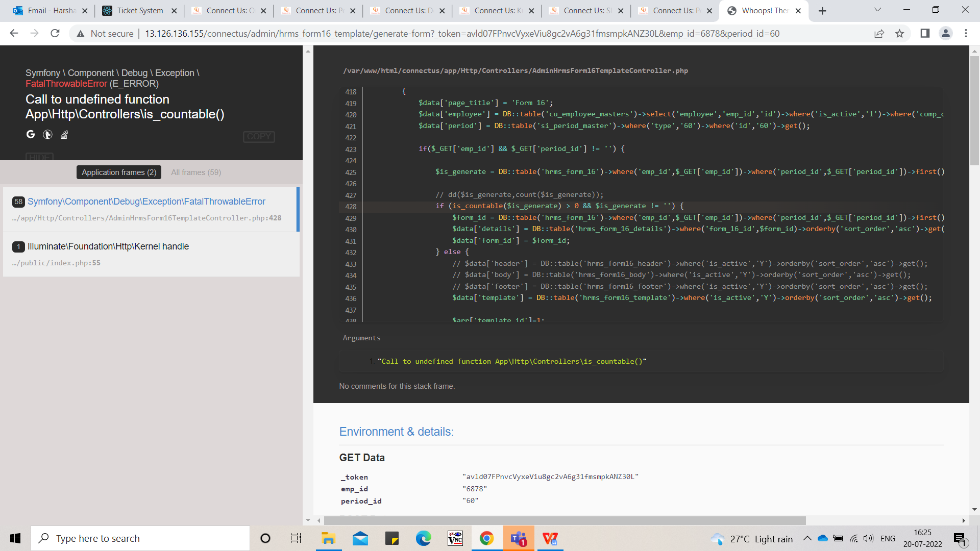Open Google Chrome from the taskbar
The image size is (980, 551).
point(487,538)
